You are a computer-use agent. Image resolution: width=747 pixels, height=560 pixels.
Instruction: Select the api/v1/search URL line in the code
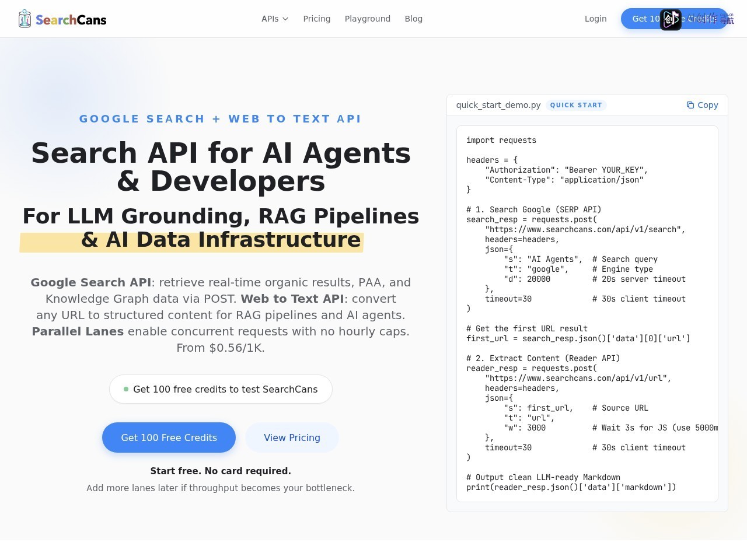point(585,229)
